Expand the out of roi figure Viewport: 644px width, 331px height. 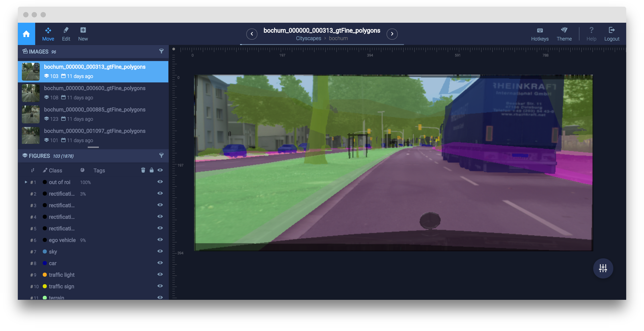point(26,182)
